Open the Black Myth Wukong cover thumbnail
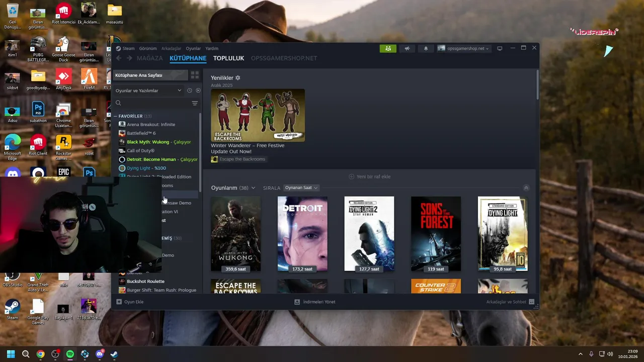Screen dimensions: 644x362 pyautogui.click(x=235, y=234)
